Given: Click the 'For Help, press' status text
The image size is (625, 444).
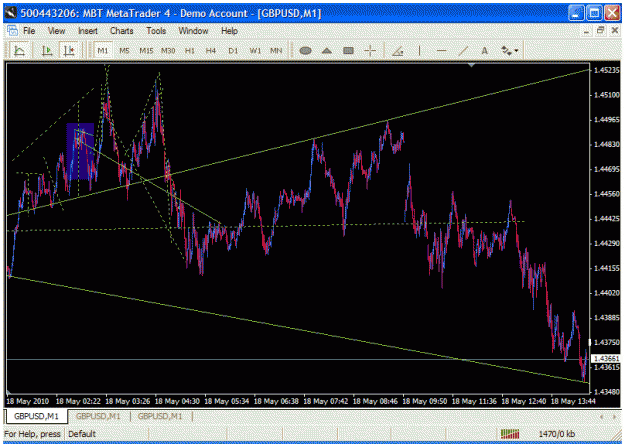Looking at the screenshot, I should click(x=32, y=434).
